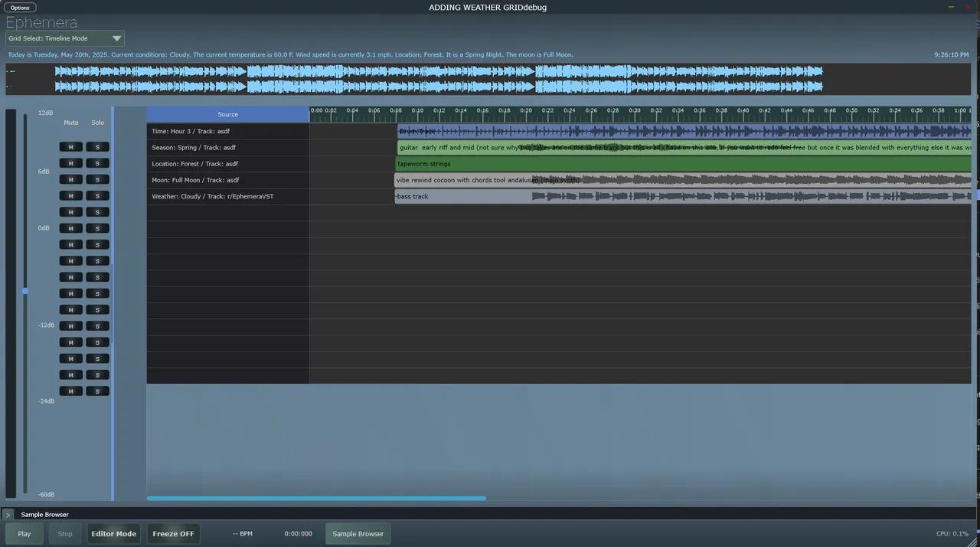Solo the Weather: Cloudy r/EphemeraVST track
Image resolution: width=980 pixels, height=547 pixels.
[x=97, y=211]
